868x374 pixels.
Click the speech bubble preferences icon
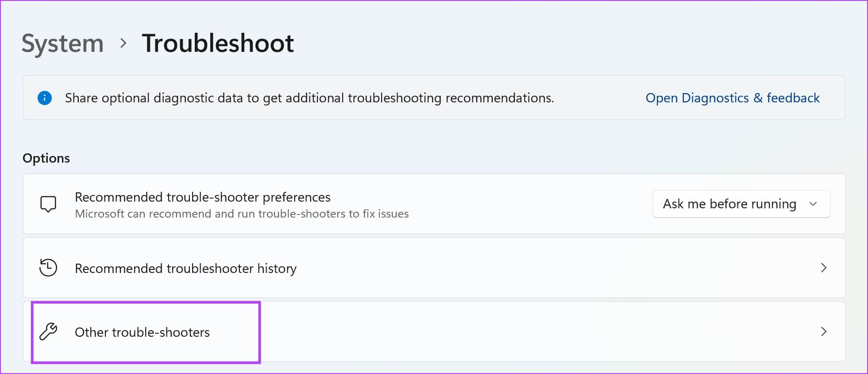click(48, 204)
